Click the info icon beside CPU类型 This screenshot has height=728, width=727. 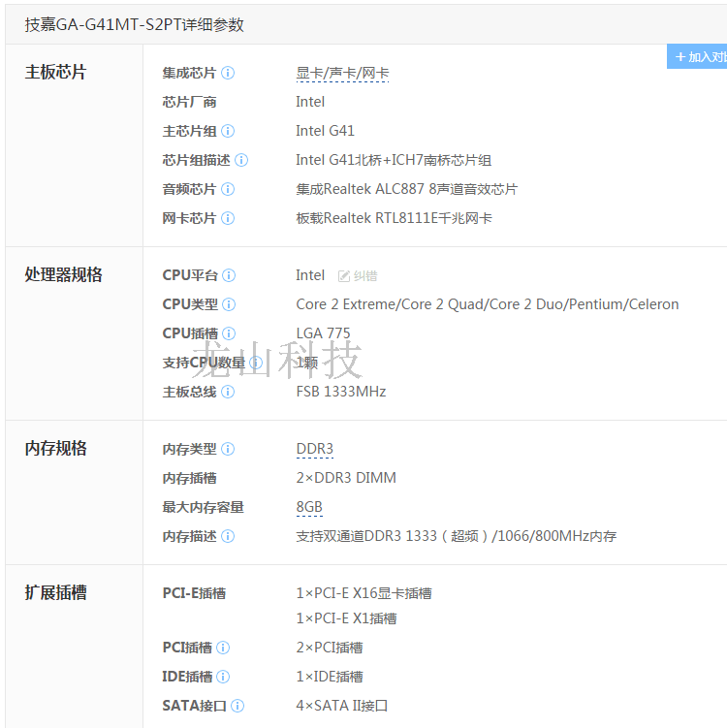click(229, 304)
